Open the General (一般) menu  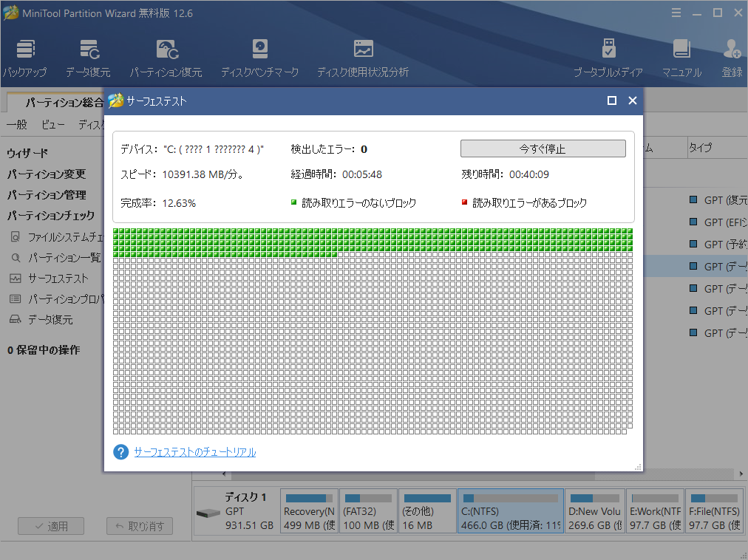click(17, 125)
